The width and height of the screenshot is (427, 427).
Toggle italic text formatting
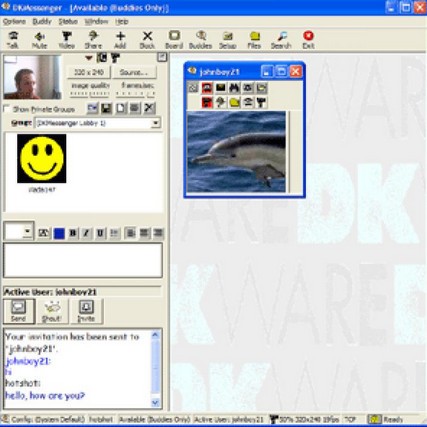coord(86,233)
